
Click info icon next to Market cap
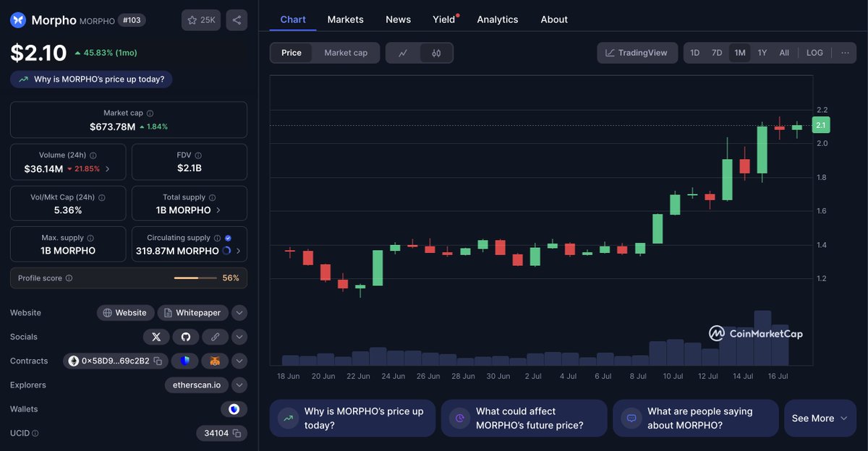point(150,113)
